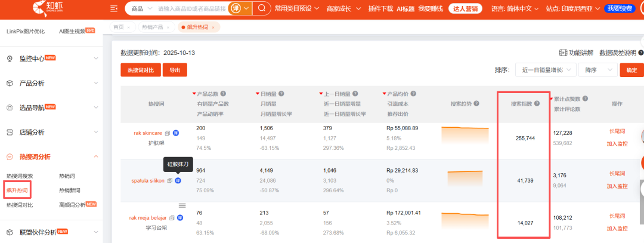Copy the rak meja belajar keyword
Image resolution: width=644 pixels, height=243 pixels.
coord(172,217)
